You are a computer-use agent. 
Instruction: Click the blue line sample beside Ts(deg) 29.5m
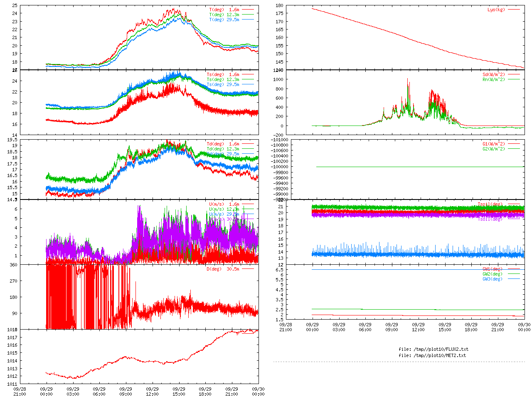[248, 84]
